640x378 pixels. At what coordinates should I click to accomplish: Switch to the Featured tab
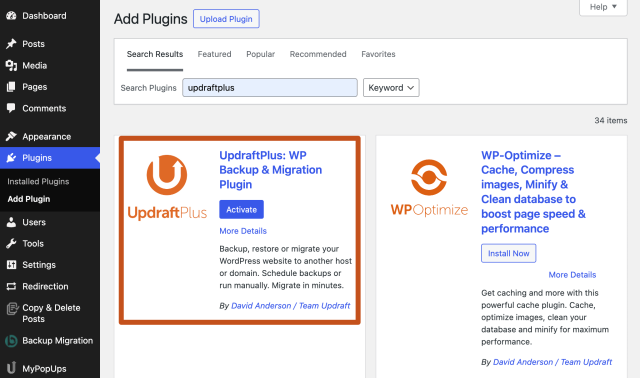(x=214, y=54)
